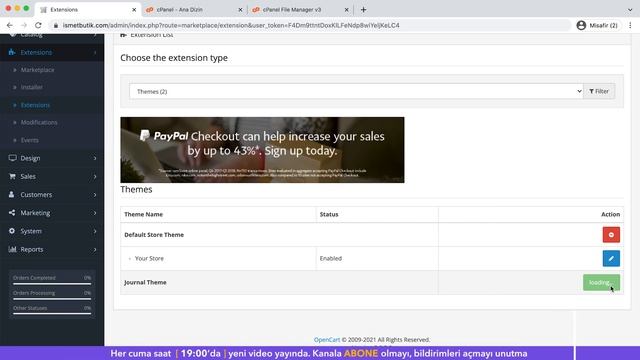Expand the Customers menu
The height and width of the screenshot is (360, 640).
(52, 195)
